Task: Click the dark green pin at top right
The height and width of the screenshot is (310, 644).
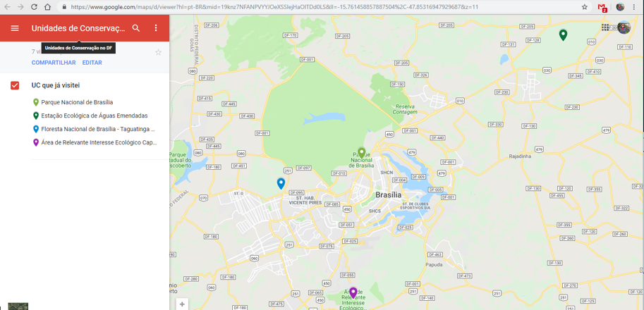Action: pyautogui.click(x=563, y=35)
